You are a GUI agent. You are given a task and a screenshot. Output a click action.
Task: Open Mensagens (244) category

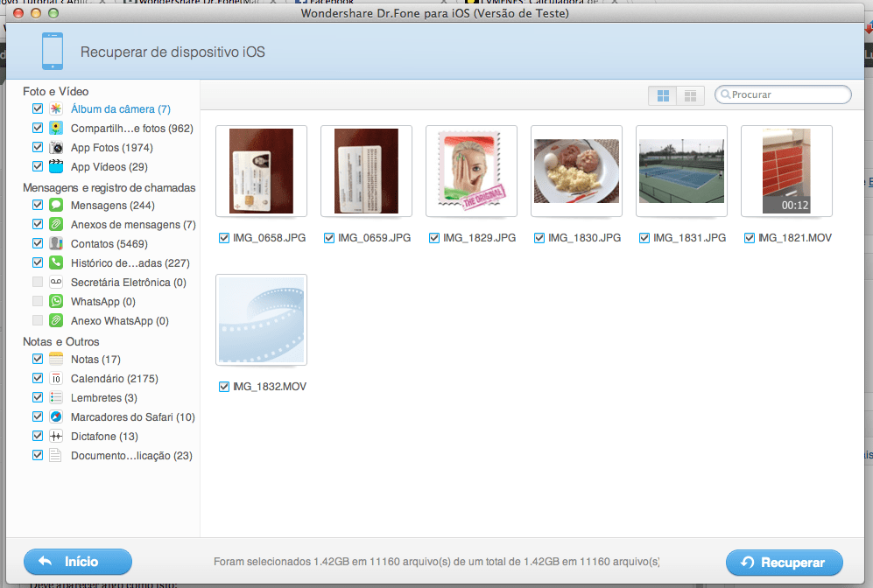pos(112,206)
